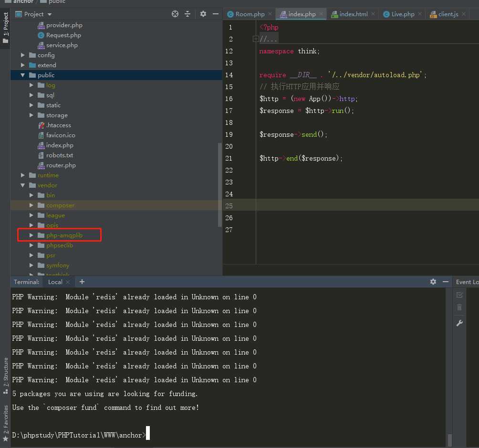Viewport: 479px width, 448px height.
Task: Select favicon.ico file
Action: coord(61,135)
